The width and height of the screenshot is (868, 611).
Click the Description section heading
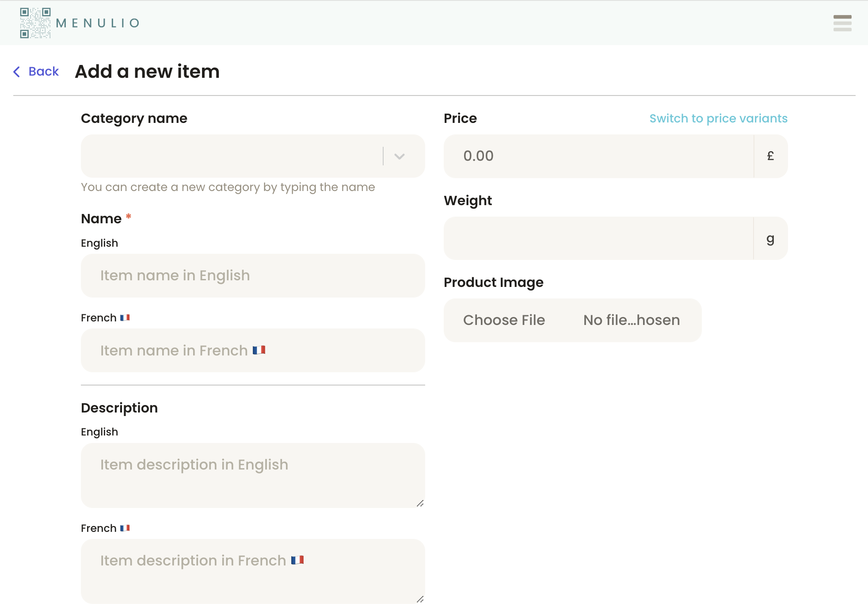(119, 408)
